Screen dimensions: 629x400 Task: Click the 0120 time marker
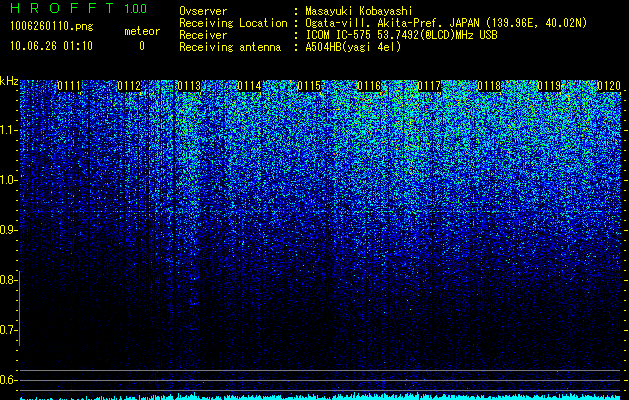609,86
